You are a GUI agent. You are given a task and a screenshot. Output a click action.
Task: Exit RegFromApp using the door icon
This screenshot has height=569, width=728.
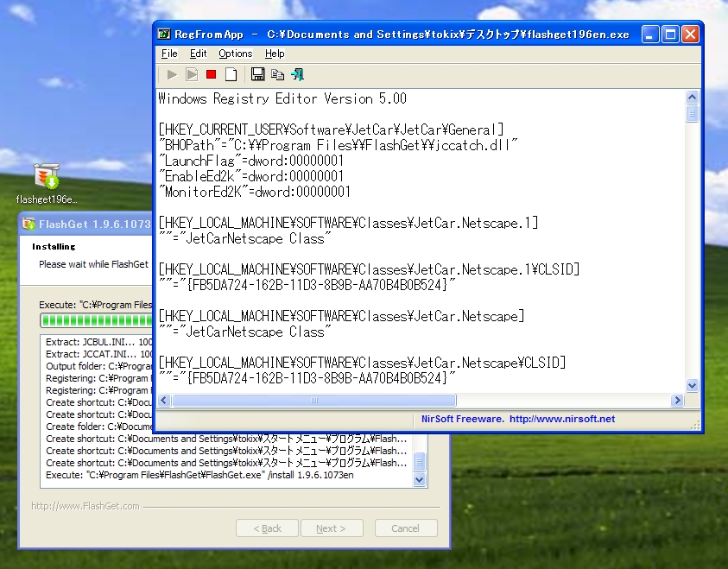pyautogui.click(x=297, y=75)
